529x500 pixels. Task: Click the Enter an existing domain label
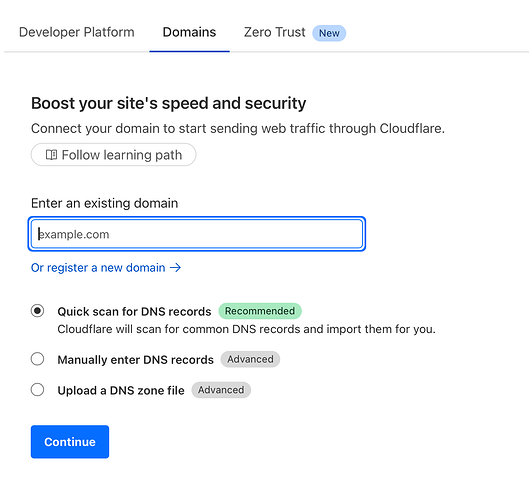(x=105, y=203)
